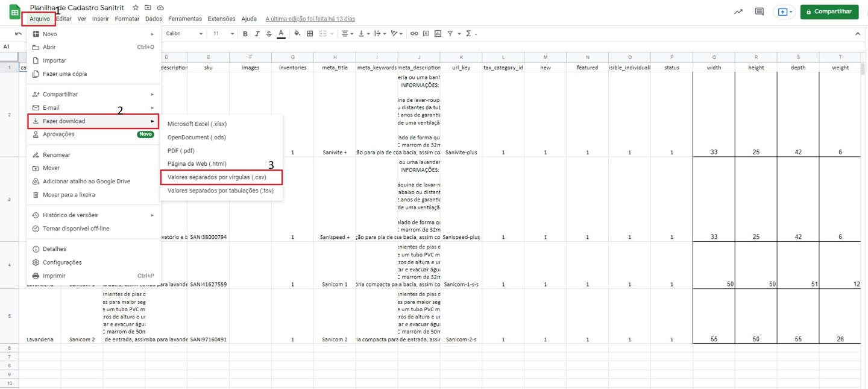Toggle strikethrough formatting
Screen dimensions: 868x389
tap(269, 34)
